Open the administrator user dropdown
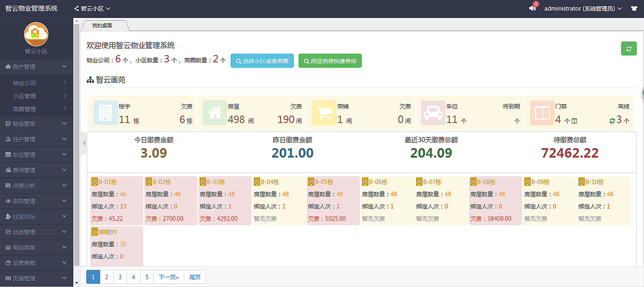The image size is (644, 287). point(583,9)
